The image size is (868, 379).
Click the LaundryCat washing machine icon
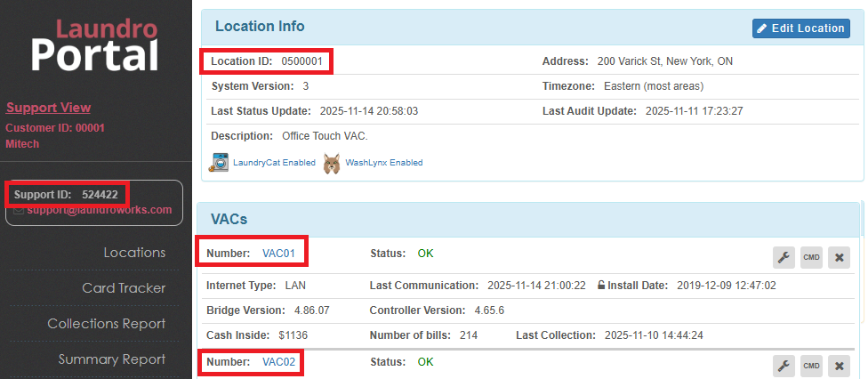(x=219, y=163)
